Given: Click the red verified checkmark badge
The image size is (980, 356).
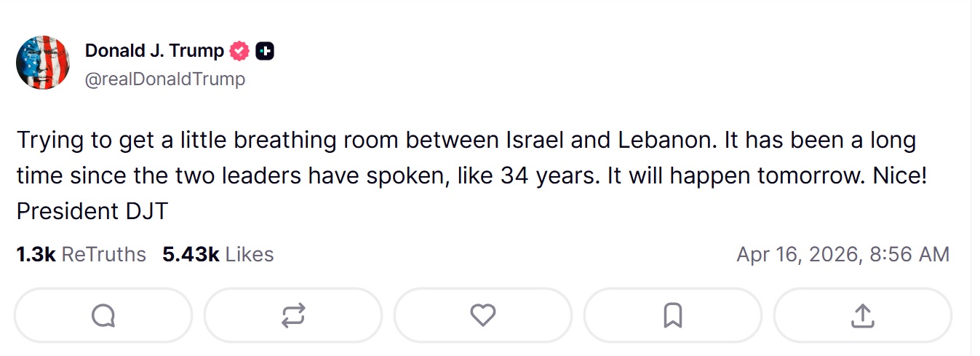Looking at the screenshot, I should pos(239,51).
